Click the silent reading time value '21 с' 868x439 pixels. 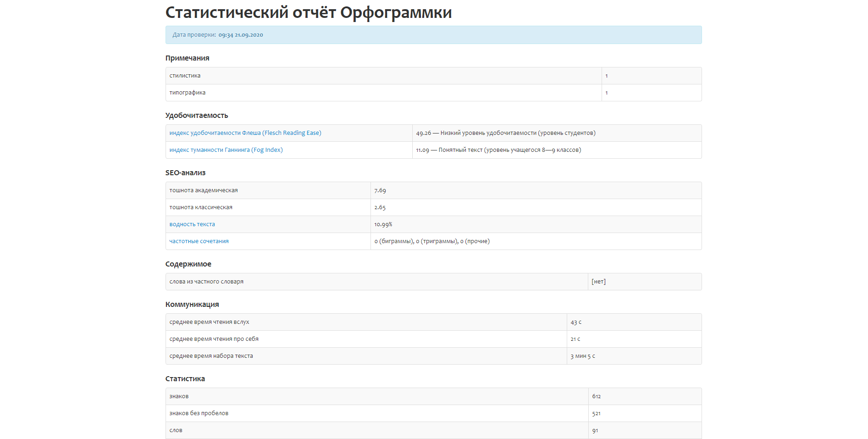click(x=575, y=339)
